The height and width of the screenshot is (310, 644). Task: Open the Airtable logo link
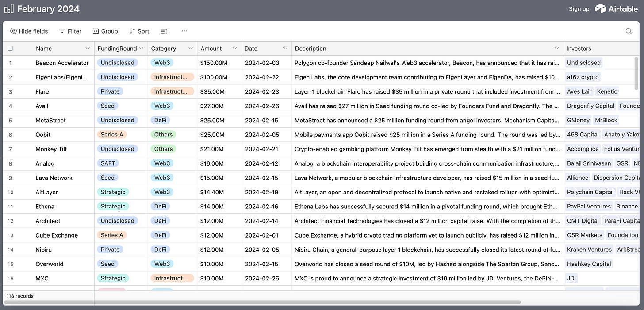[616, 8]
